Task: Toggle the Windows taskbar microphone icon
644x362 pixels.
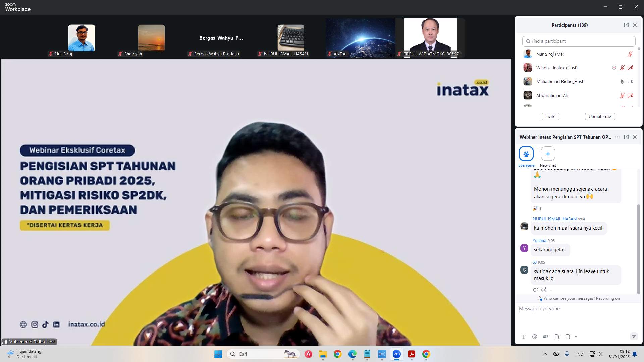Action: click(x=567, y=354)
